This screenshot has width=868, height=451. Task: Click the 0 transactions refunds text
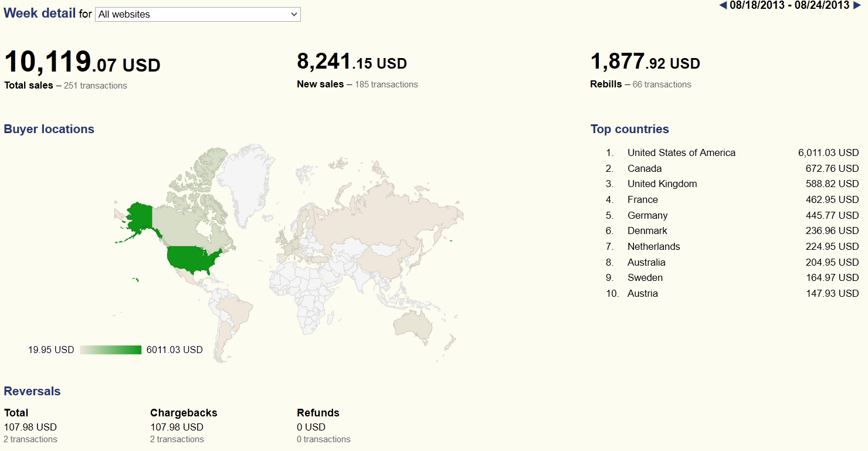coord(324,439)
